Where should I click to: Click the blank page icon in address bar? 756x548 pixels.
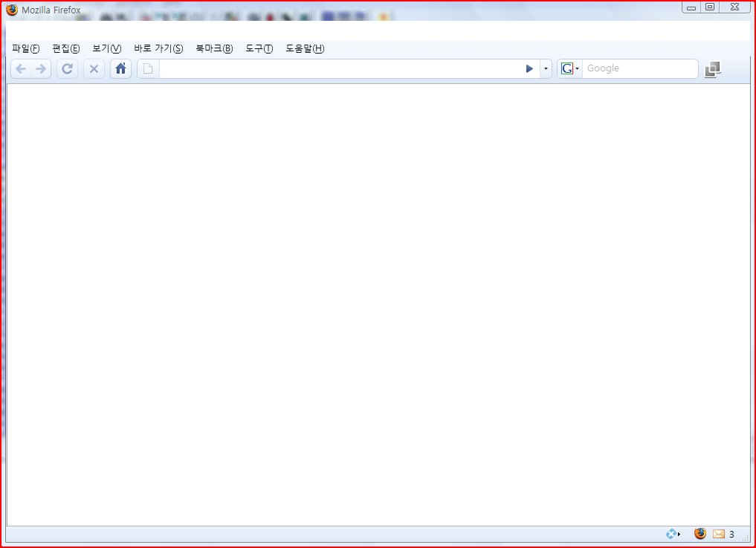coord(148,69)
